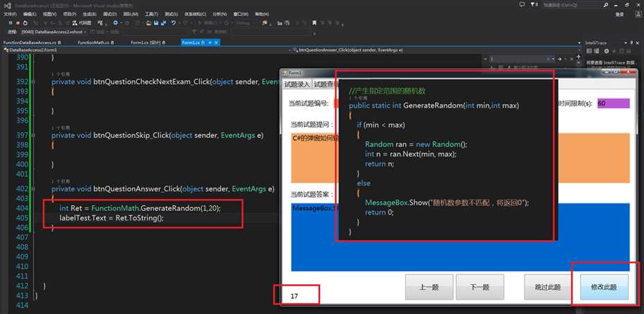The image size is (644, 314).
Task: Click the blue navigate-backward circle icon
Action: click(115, 23)
